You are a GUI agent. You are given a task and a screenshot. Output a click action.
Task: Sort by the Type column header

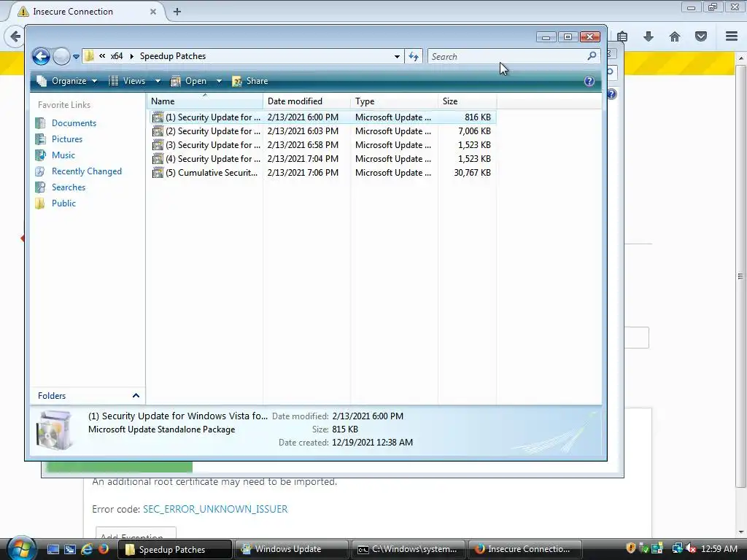pos(394,101)
